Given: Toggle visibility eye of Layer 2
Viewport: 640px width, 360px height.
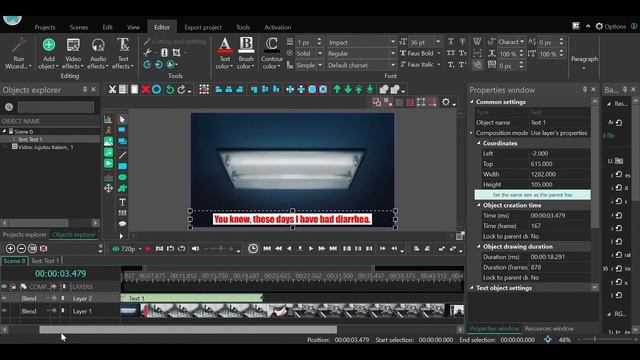Looking at the screenshot, I should [4, 298].
